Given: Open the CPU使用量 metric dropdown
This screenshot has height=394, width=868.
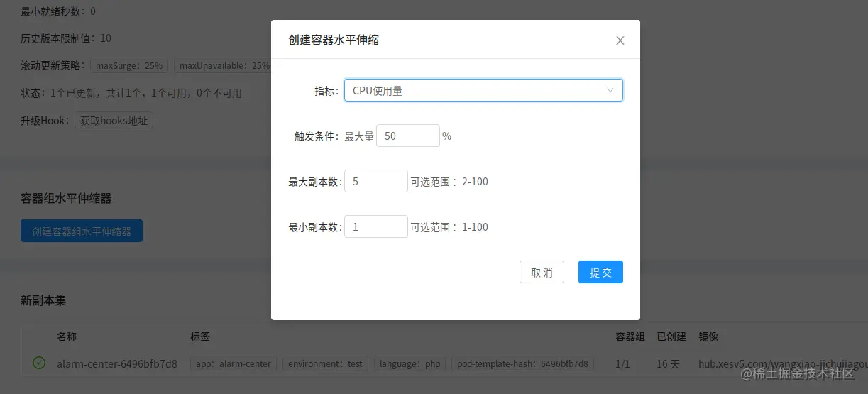Looking at the screenshot, I should point(483,90).
